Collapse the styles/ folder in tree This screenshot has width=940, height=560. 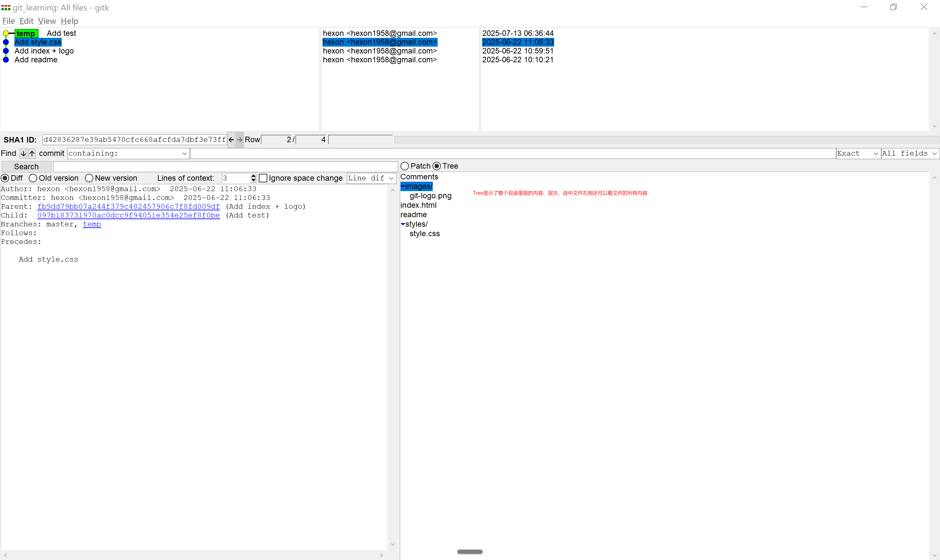point(403,224)
